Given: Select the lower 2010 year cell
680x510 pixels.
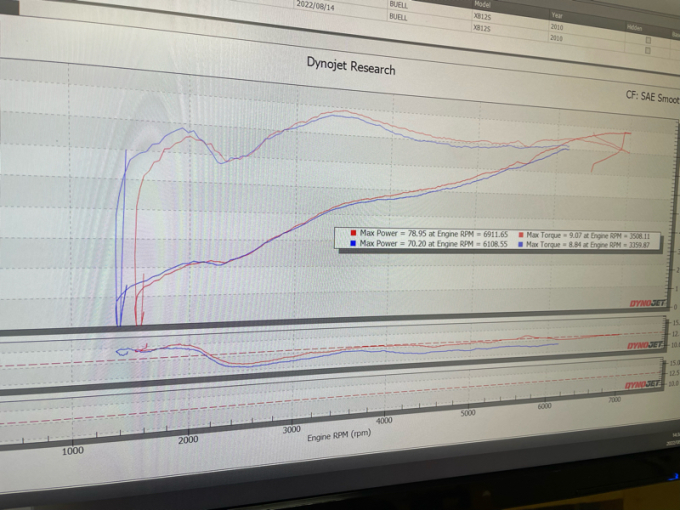Looking at the screenshot, I should [556, 38].
